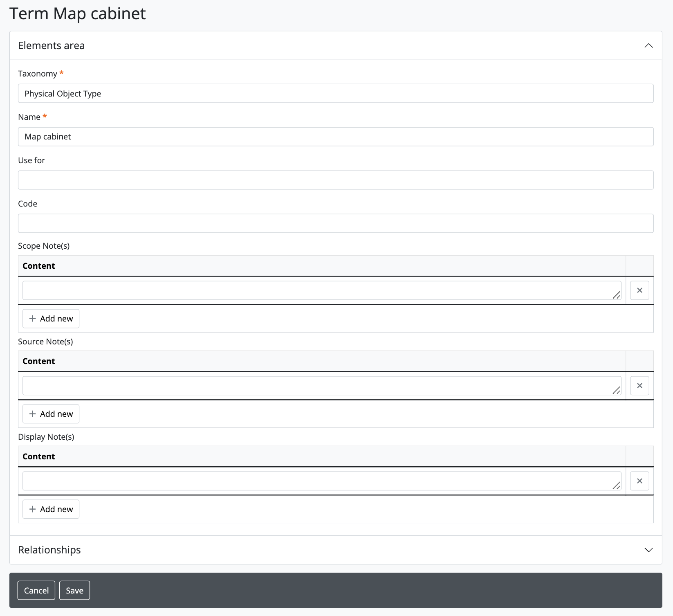Screen dimensions: 673x616
Task: Delete the Display Note row with X
Action: [639, 481]
